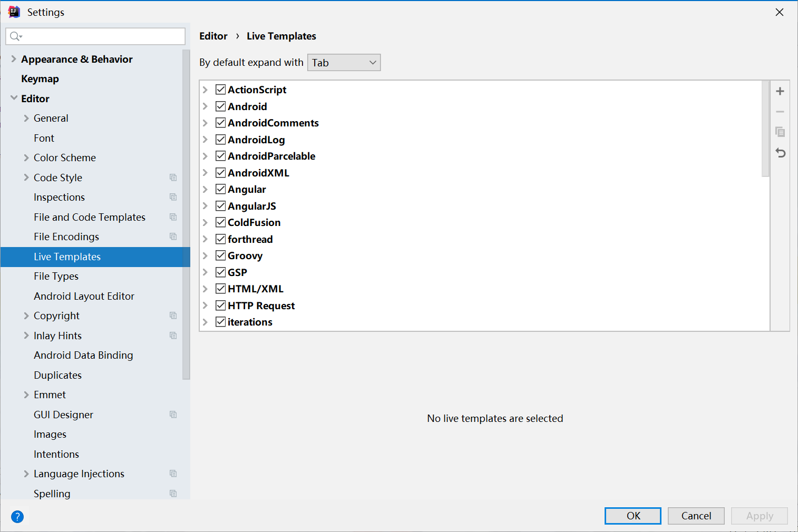This screenshot has width=798, height=532.
Task: Click the settings sidebar scrollbar
Action: (x=186, y=214)
